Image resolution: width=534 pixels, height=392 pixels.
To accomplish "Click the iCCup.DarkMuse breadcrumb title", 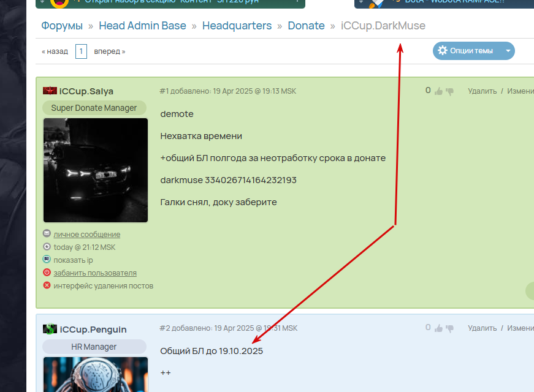I will pyautogui.click(x=383, y=26).
